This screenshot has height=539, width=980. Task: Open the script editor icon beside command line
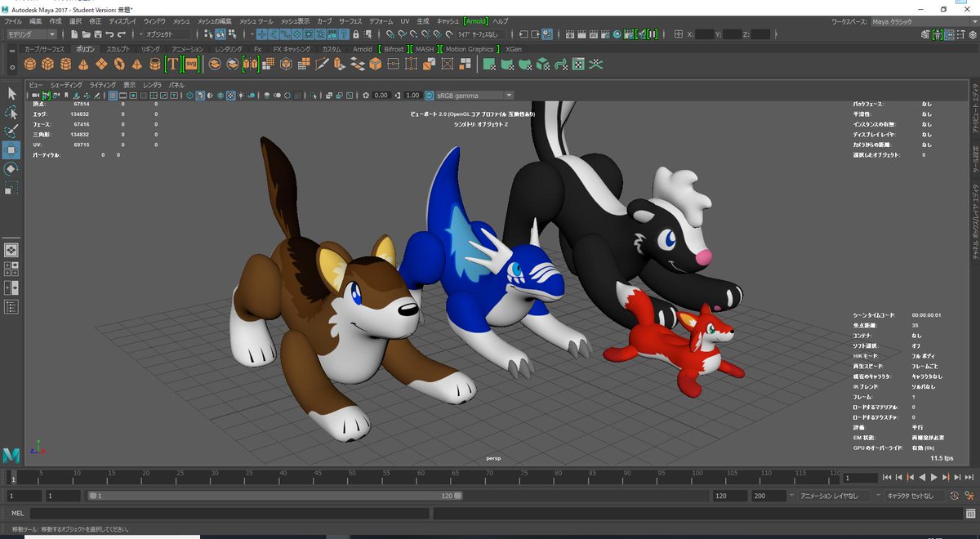coord(971,514)
